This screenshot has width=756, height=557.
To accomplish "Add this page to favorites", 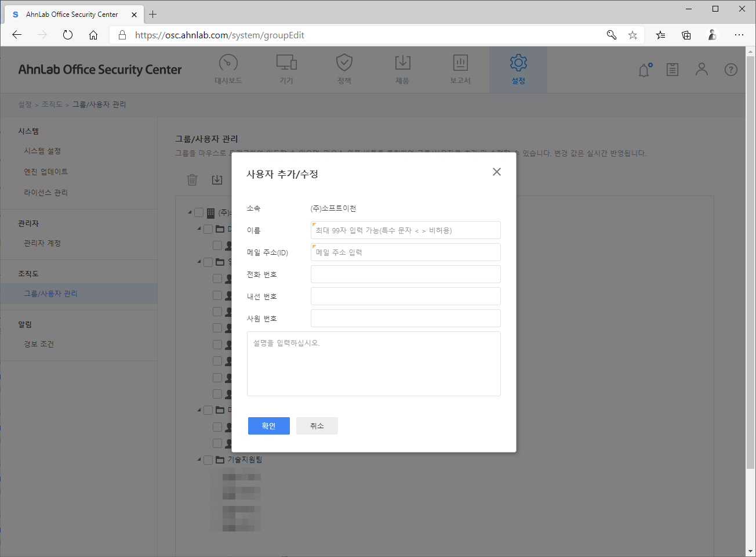I will pyautogui.click(x=633, y=35).
